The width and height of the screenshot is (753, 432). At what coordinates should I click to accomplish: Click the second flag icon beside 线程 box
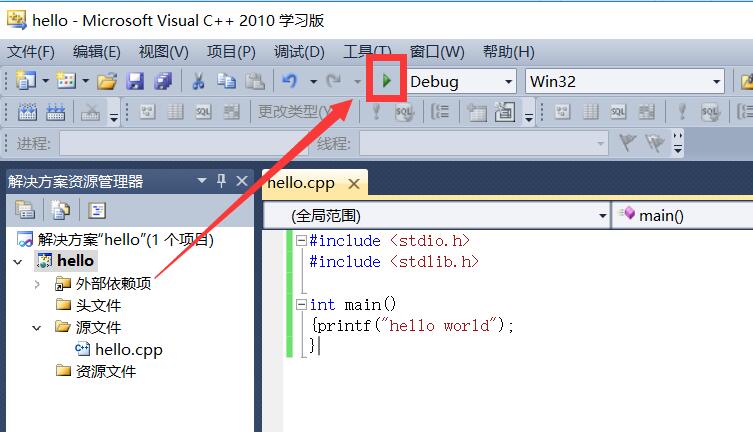tap(655, 143)
